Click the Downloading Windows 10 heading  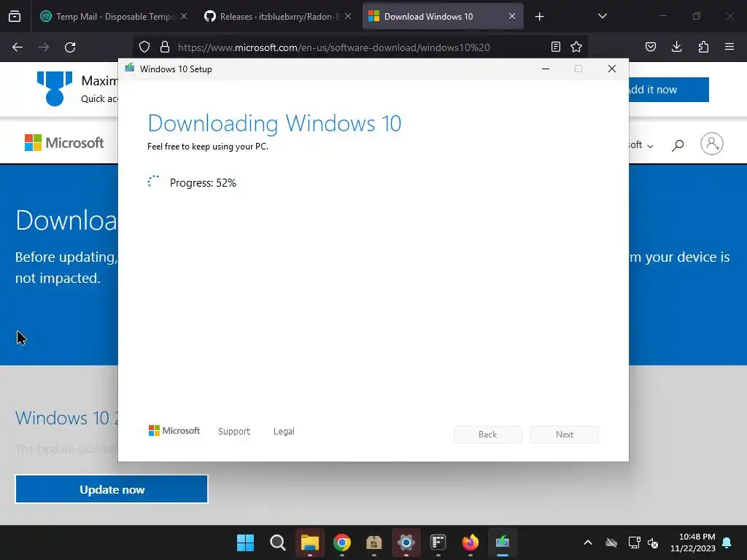[274, 123]
